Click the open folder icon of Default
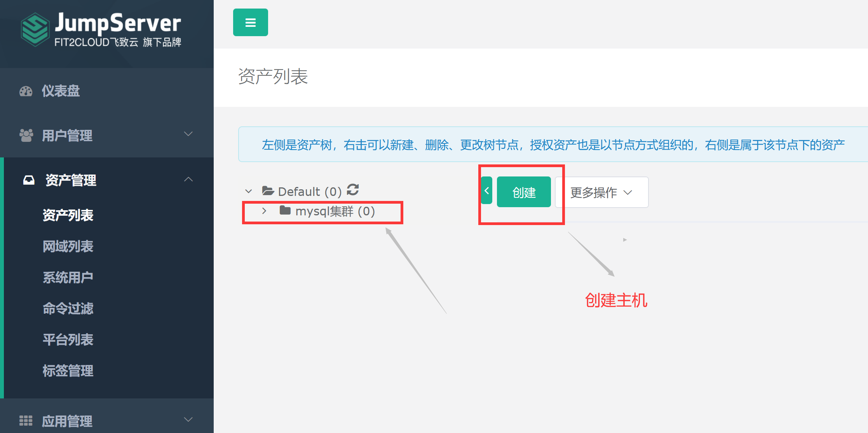This screenshot has width=868, height=433. [268, 191]
